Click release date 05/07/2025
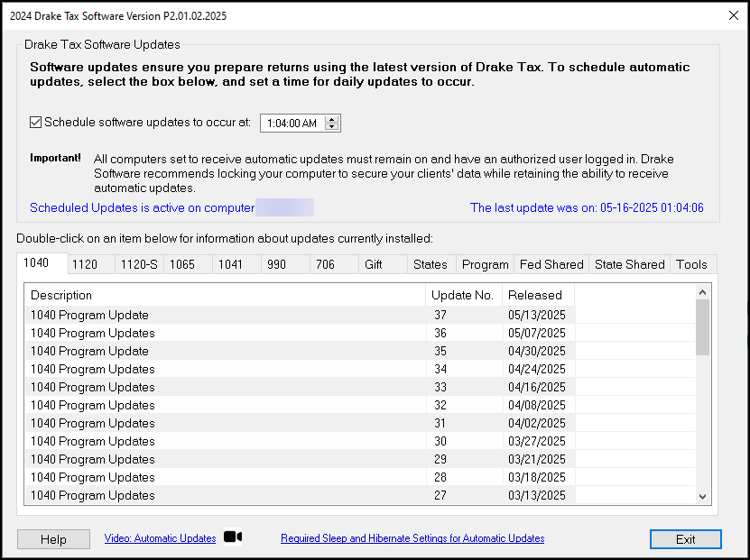This screenshot has height=560, width=750. coord(537,333)
